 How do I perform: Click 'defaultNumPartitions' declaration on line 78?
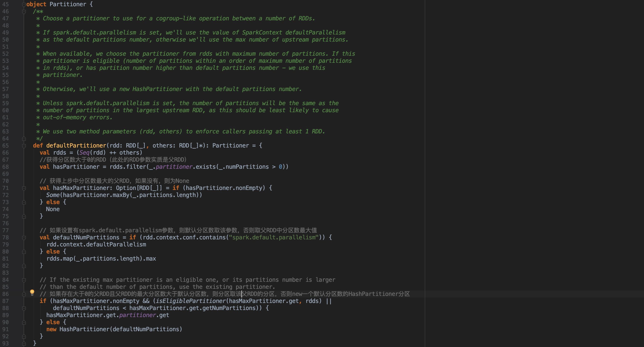click(x=86, y=237)
